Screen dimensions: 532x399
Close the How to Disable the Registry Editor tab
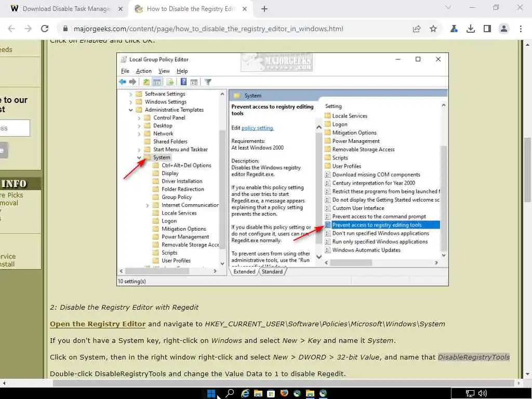click(245, 9)
